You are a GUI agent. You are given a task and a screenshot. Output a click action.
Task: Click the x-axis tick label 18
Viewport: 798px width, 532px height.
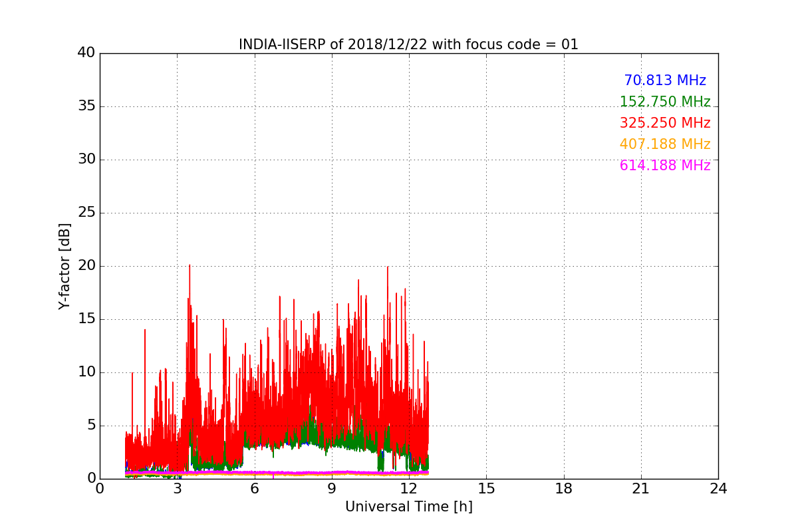pyautogui.click(x=564, y=489)
